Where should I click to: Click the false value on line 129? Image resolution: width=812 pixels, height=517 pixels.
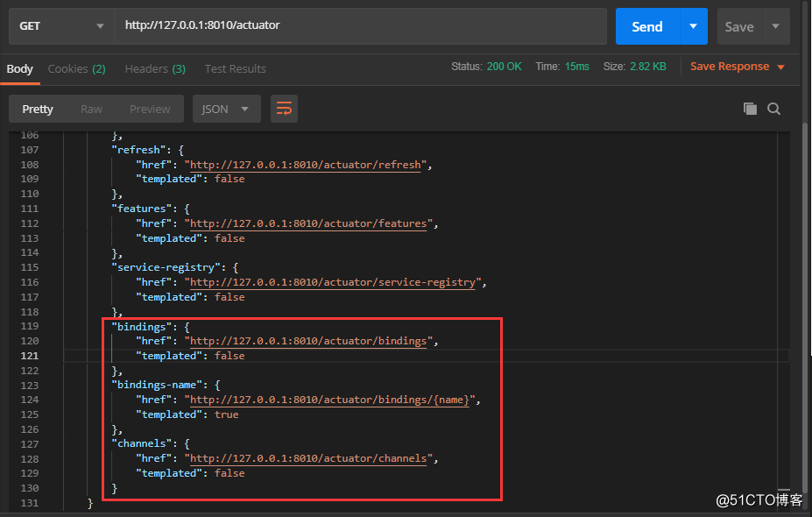point(229,473)
